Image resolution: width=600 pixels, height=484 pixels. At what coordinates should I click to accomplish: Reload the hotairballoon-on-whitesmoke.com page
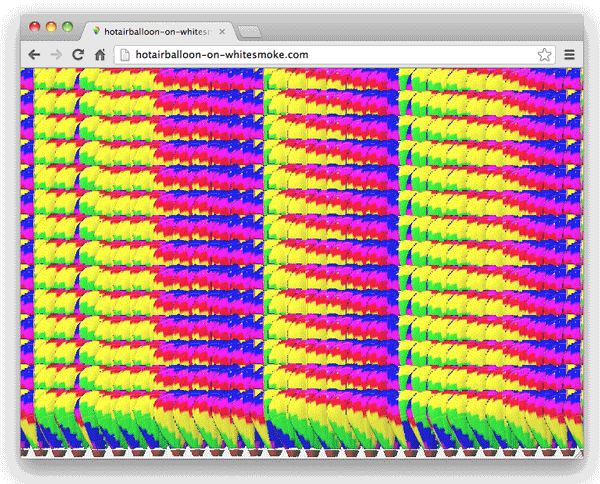click(78, 55)
